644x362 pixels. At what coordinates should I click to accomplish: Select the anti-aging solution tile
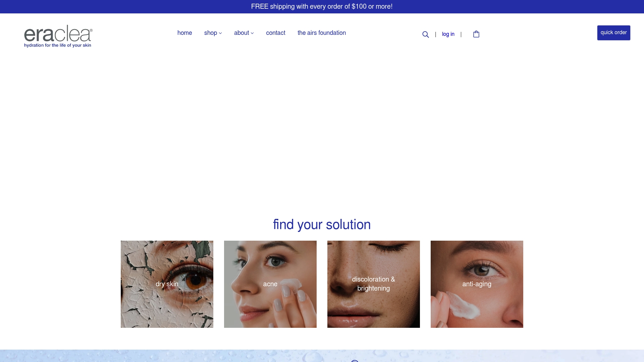(x=477, y=284)
